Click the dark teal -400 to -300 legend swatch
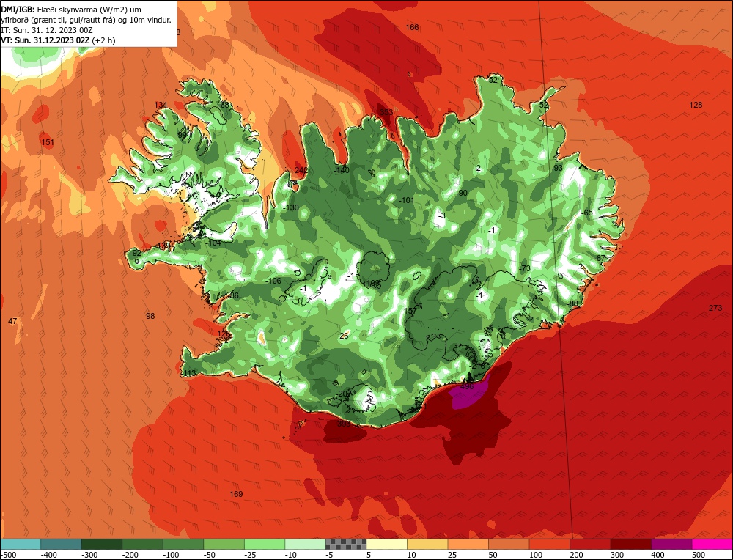This screenshot has height=560, width=733. coord(61,544)
